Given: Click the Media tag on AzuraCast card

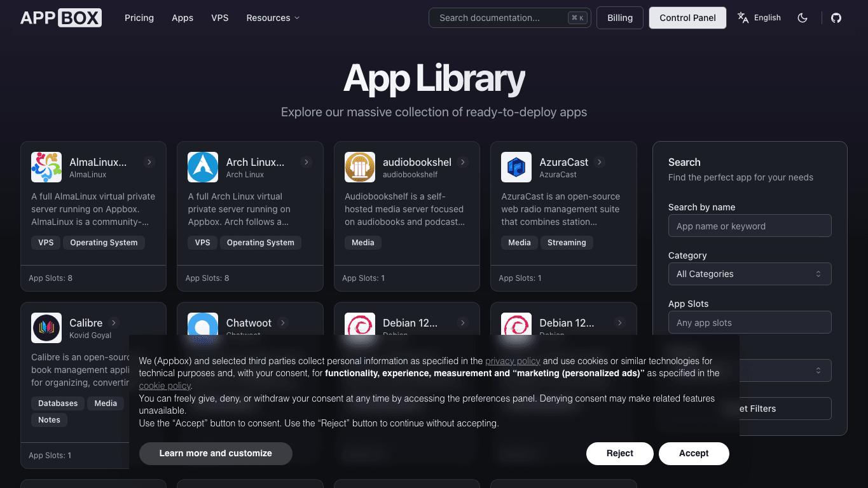Looking at the screenshot, I should click(520, 243).
